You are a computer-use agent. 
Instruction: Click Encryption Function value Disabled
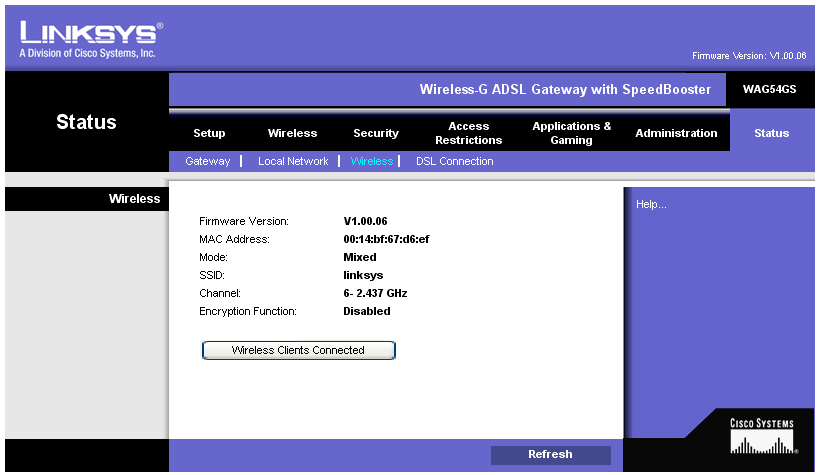tap(367, 311)
